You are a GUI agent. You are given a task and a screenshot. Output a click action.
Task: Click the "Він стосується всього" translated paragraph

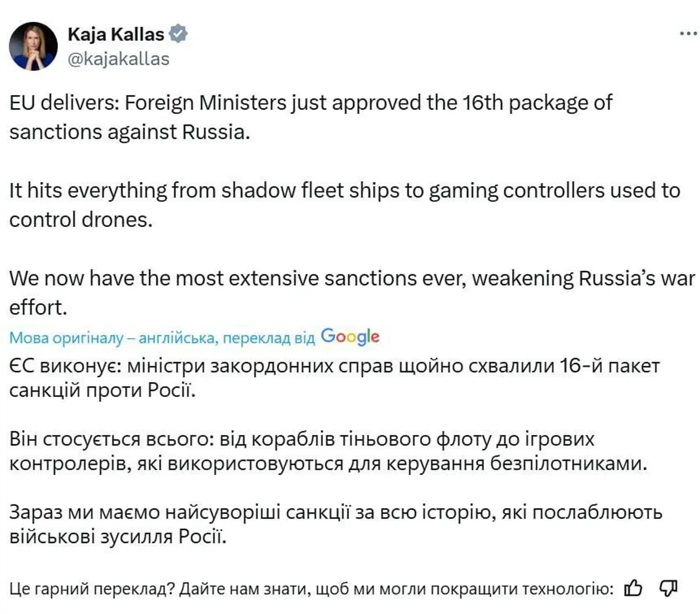coord(327,451)
